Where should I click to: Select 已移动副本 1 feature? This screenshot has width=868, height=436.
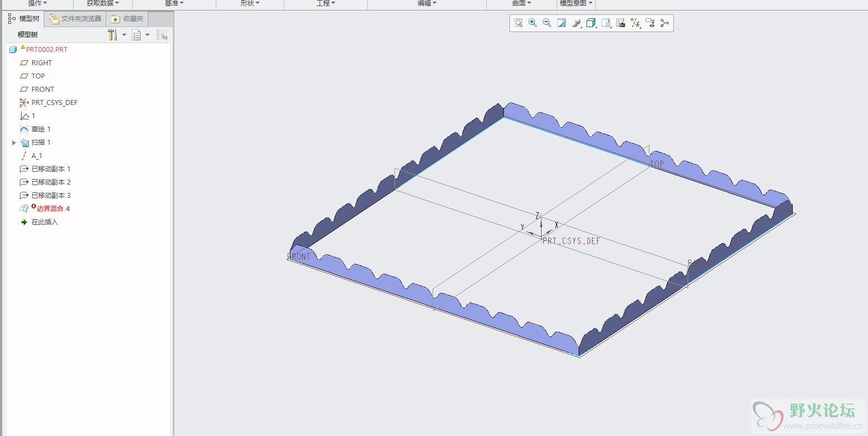51,169
